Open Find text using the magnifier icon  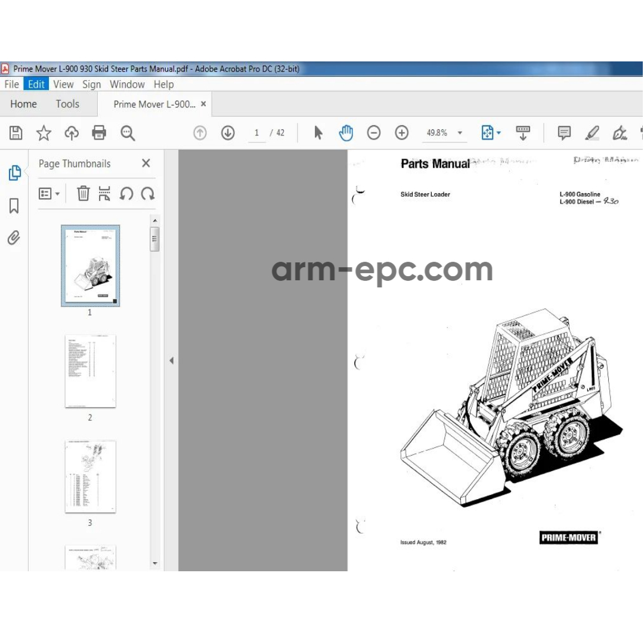(128, 133)
